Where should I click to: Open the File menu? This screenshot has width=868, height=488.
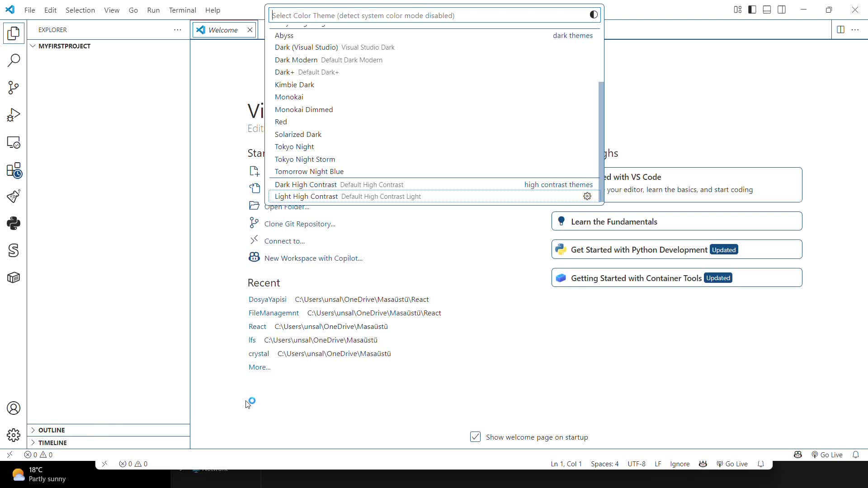click(30, 10)
